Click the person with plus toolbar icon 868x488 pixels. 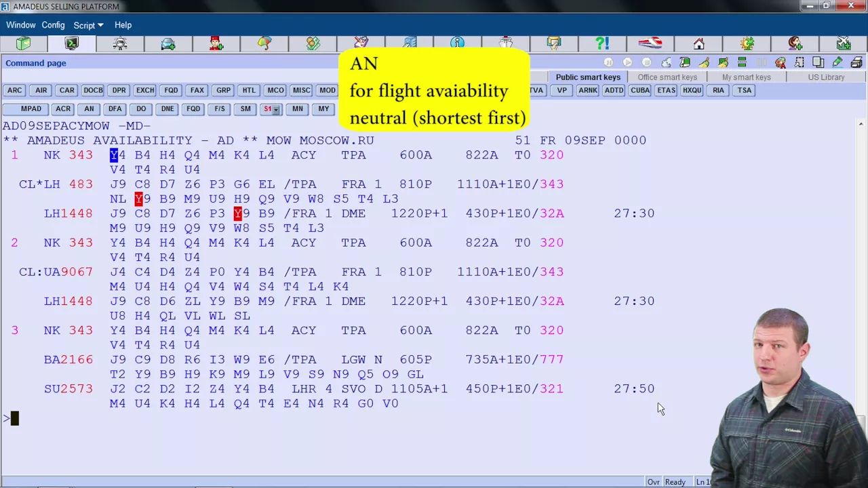795,43
